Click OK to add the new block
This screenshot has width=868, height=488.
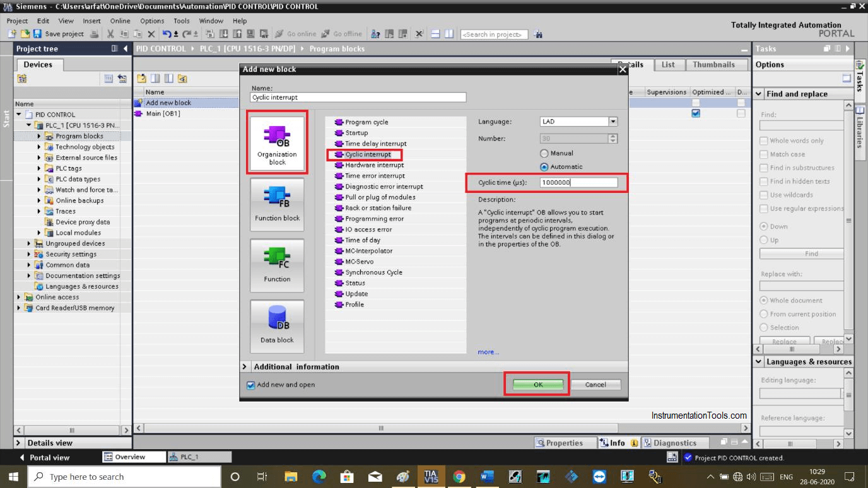[x=537, y=385]
